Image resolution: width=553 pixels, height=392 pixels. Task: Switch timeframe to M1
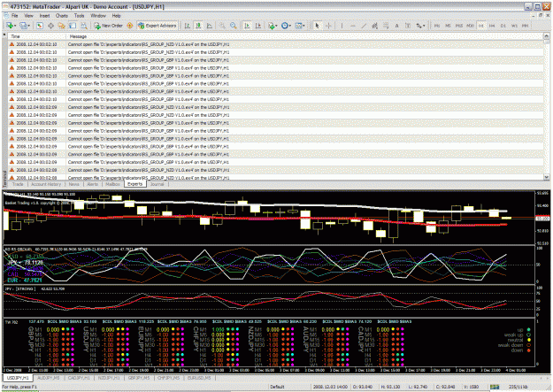(x=437, y=26)
